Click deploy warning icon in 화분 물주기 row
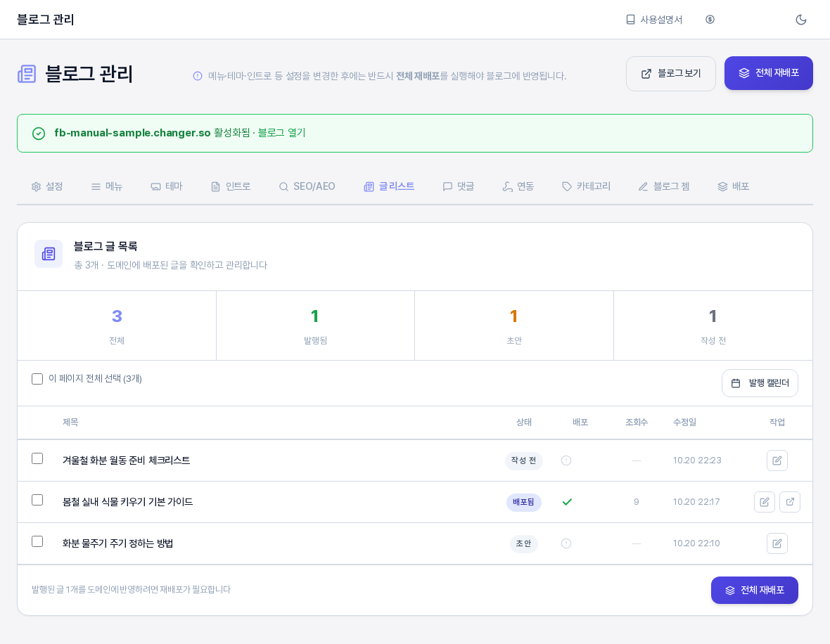Screen dimensions: 830x644 [x=566, y=543]
